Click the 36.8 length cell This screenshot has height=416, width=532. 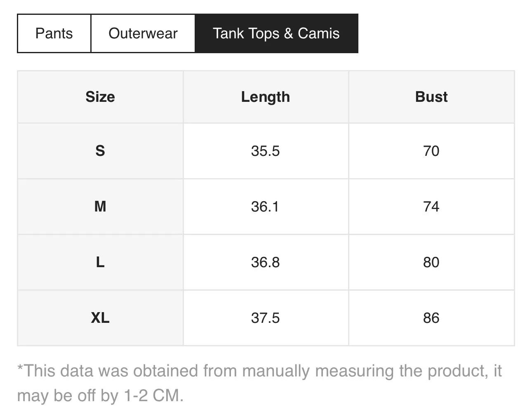[x=266, y=262]
